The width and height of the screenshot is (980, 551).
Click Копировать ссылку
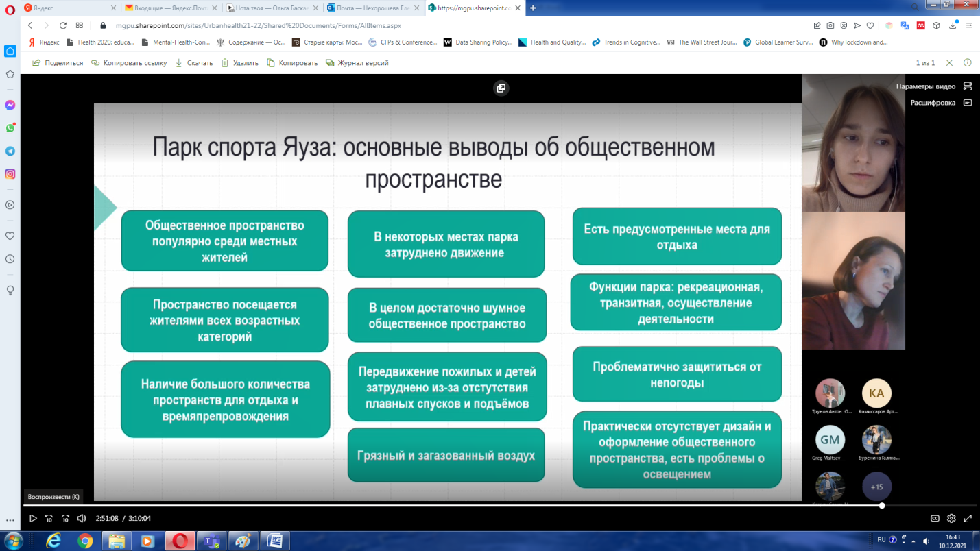point(129,63)
